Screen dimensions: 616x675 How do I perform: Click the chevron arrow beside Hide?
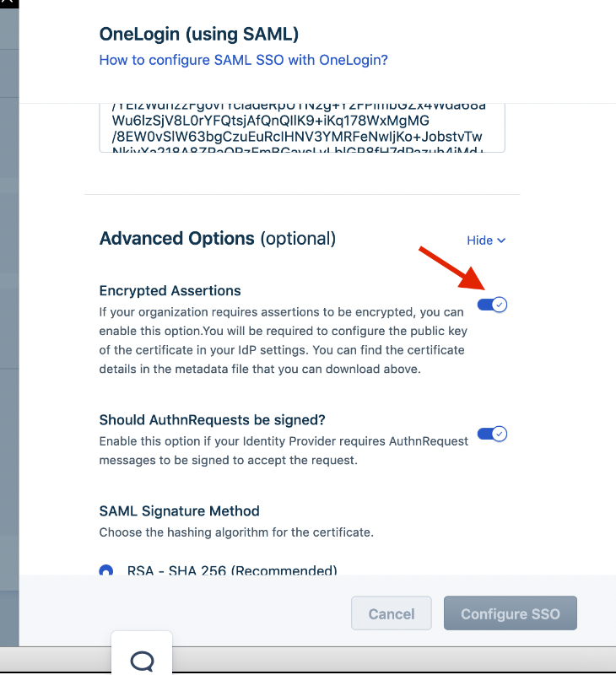pos(501,240)
